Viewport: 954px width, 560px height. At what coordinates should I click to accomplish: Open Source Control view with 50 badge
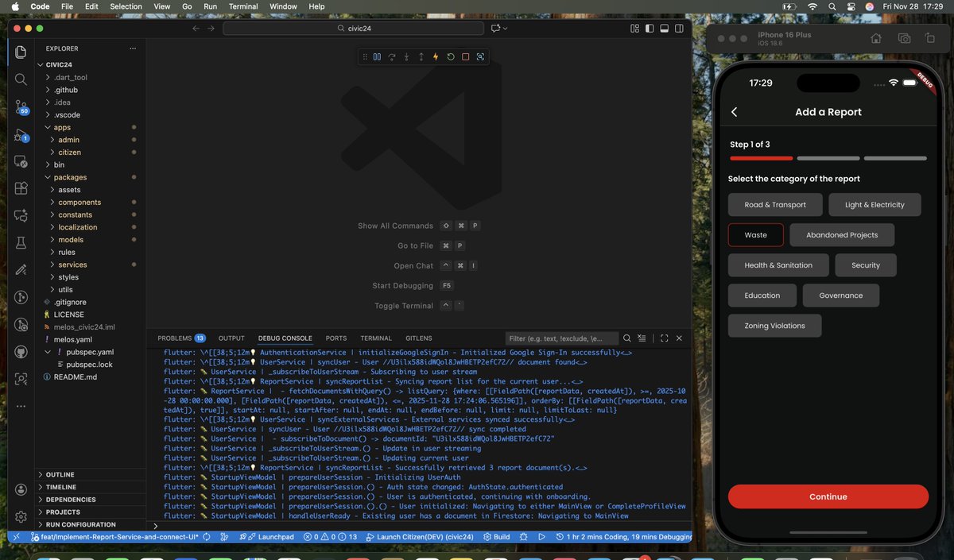[21, 107]
